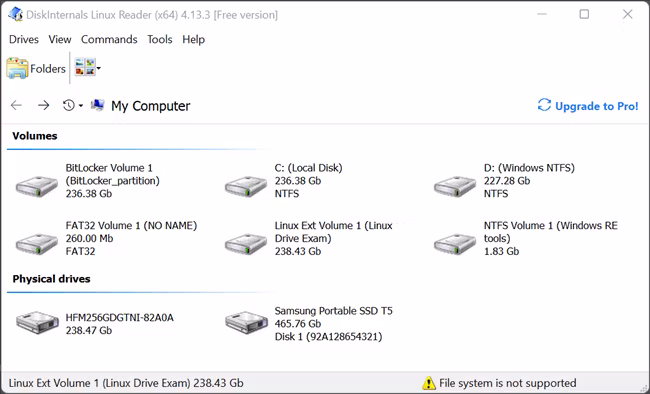Click the NTFS Volume 1 (Windows RE tools) label

tap(551, 232)
